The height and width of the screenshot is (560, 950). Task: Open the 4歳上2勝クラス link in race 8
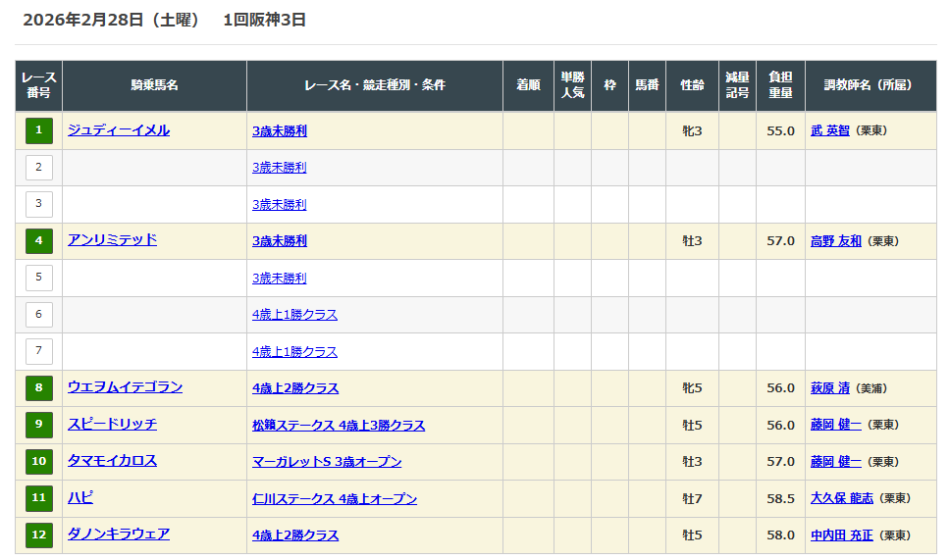pos(295,388)
